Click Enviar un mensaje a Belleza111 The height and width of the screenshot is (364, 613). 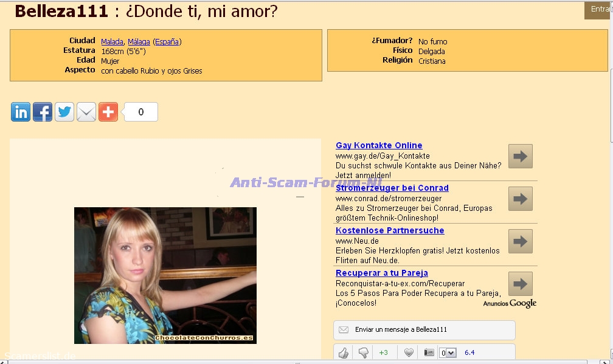424,330
